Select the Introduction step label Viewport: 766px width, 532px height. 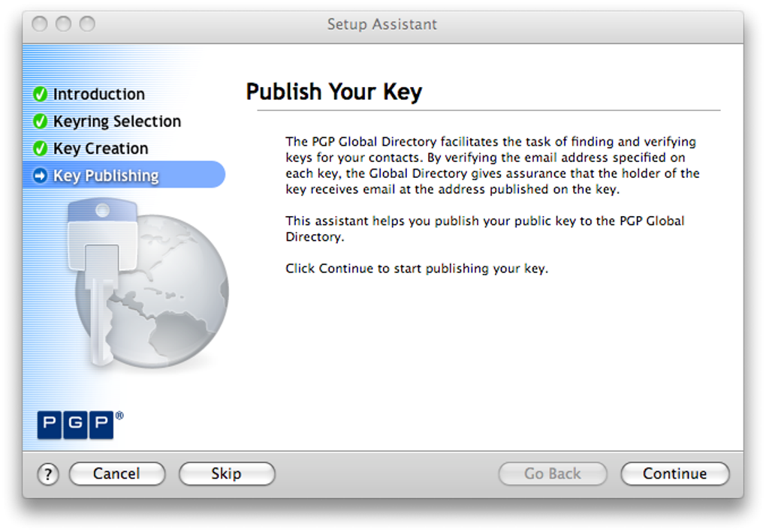point(98,95)
